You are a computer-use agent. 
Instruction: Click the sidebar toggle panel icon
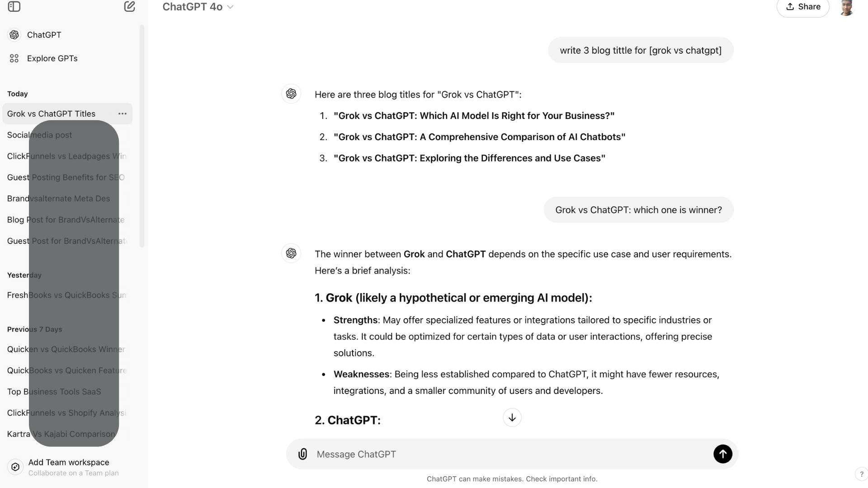click(x=14, y=7)
